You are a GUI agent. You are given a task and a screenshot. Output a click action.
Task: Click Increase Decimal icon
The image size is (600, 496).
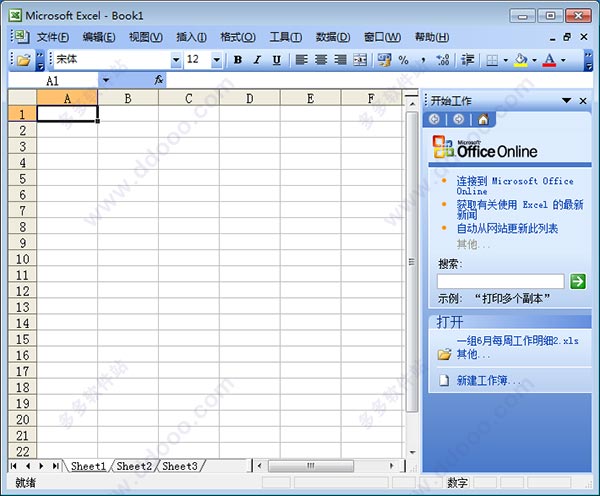tap(443, 60)
